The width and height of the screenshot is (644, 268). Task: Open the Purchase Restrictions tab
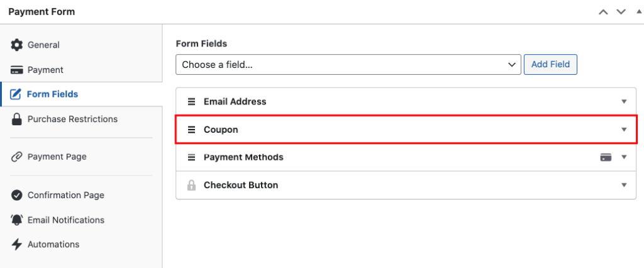[72, 119]
